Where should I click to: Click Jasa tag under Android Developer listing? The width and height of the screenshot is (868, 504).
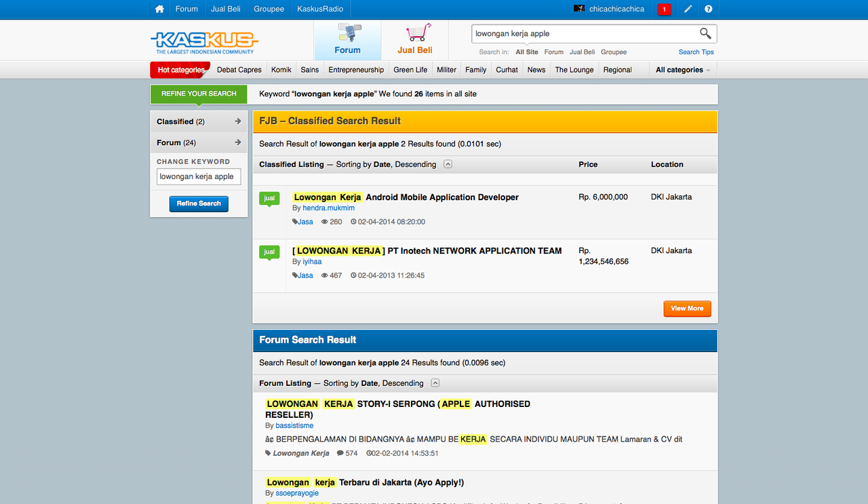(305, 222)
